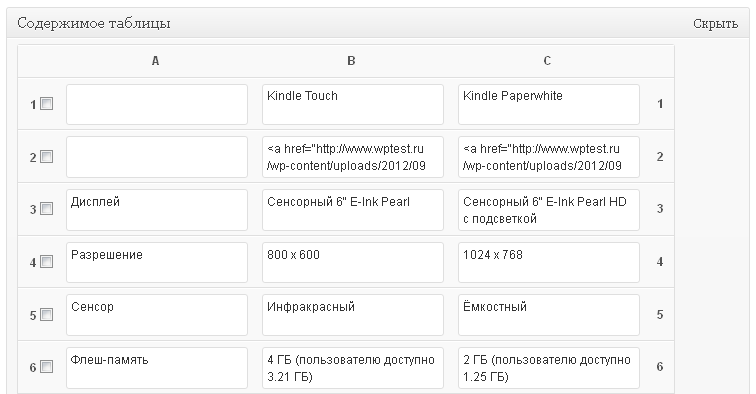
Task: Toggle the checkbox for row 5
Action: click(x=46, y=315)
